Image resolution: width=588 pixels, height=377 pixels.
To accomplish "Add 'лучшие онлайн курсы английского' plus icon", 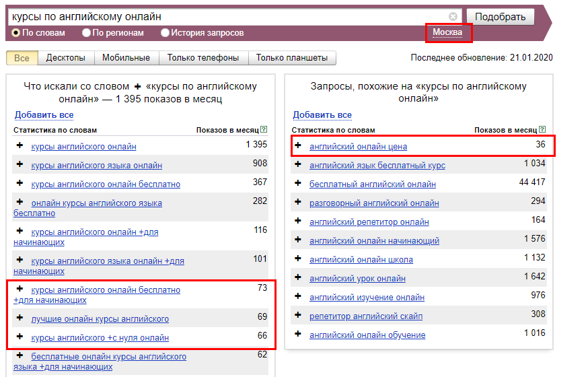I will click(20, 318).
